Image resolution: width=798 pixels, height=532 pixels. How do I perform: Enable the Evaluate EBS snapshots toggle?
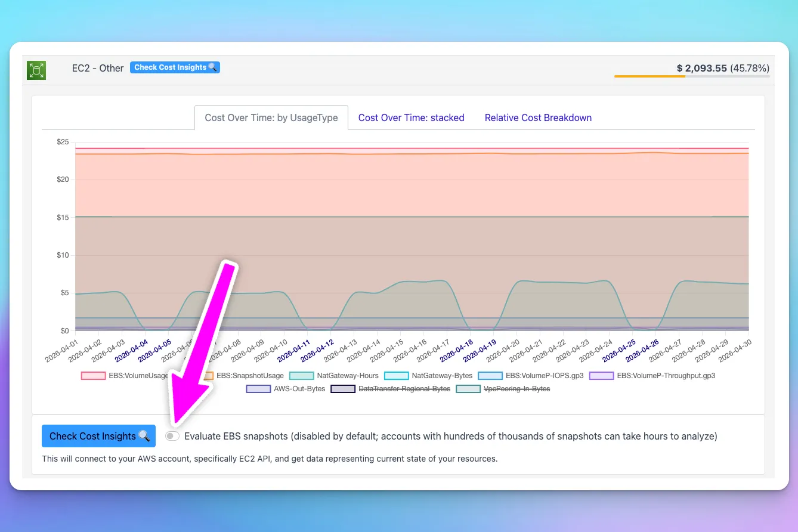point(172,436)
